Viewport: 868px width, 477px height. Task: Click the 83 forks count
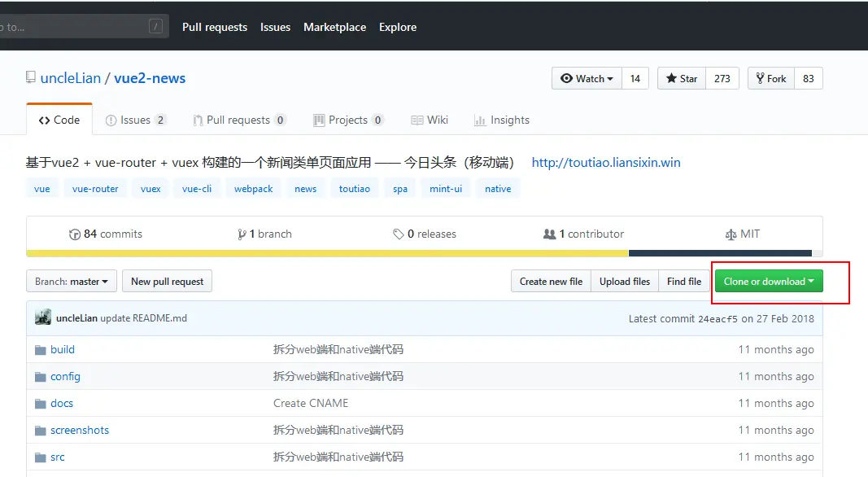[809, 79]
